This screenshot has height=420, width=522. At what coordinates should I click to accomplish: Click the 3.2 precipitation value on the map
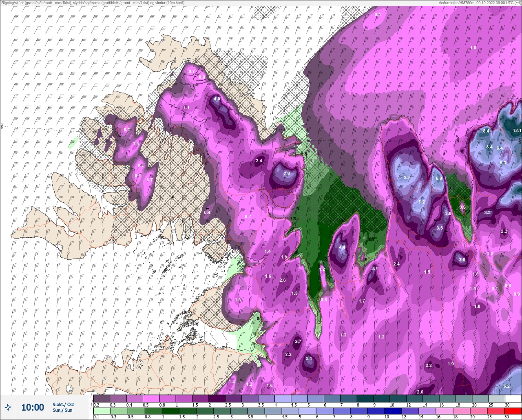click(487, 212)
